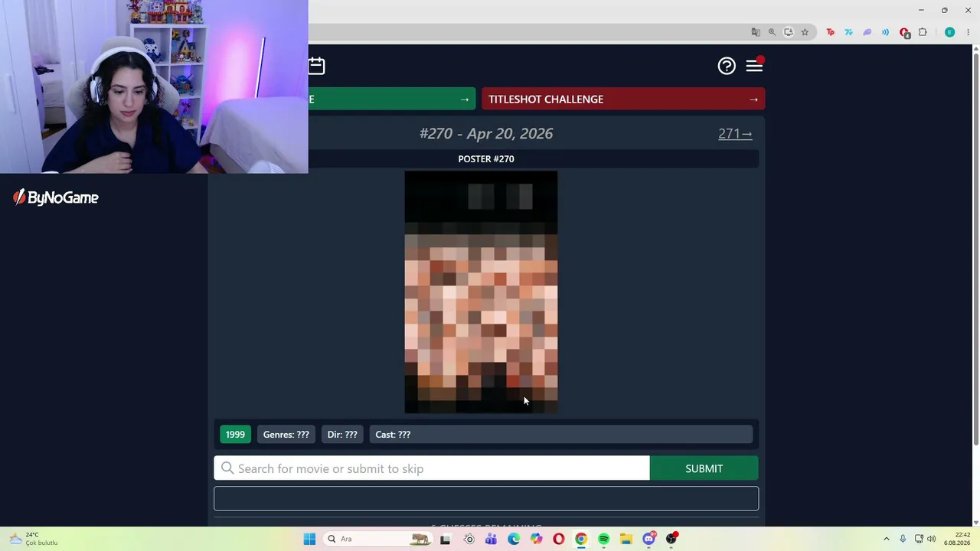Open OBS Studio from taskbar
Viewport: 980px width, 551px height.
(671, 539)
